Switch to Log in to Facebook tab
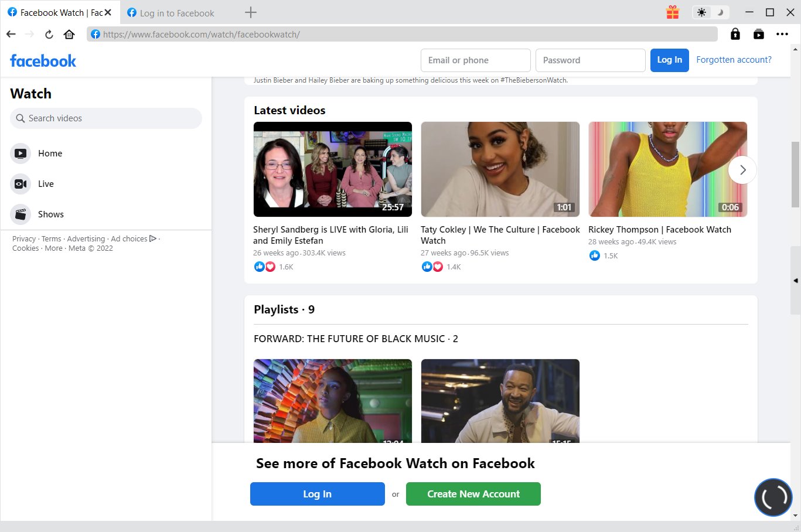This screenshot has width=801, height=532. [x=176, y=13]
